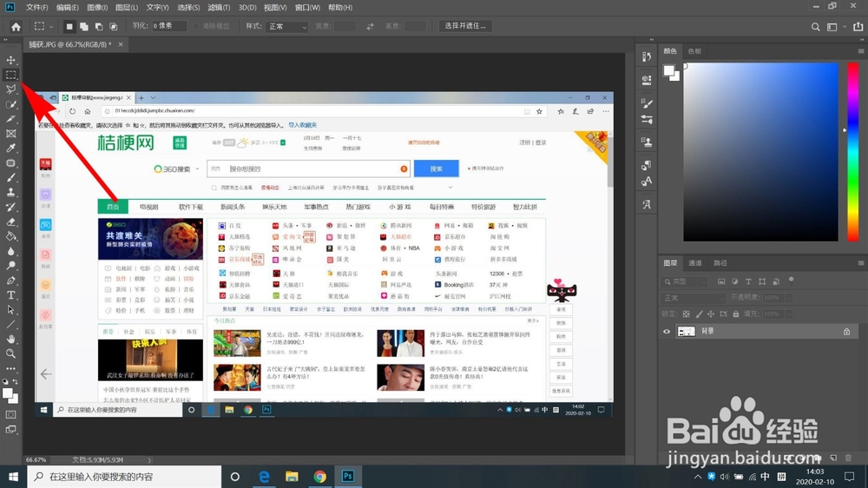This screenshot has width=868, height=488.
Task: Swap the width and height values
Action: tap(370, 26)
